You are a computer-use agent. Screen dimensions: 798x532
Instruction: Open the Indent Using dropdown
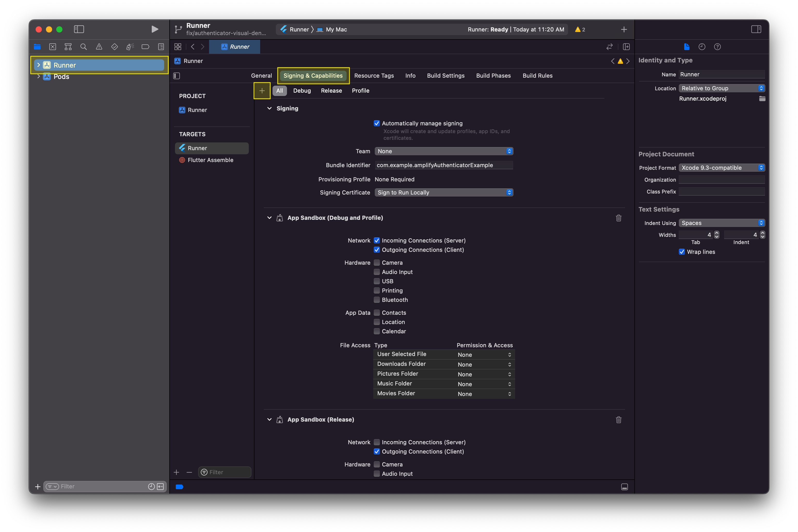[x=722, y=223]
